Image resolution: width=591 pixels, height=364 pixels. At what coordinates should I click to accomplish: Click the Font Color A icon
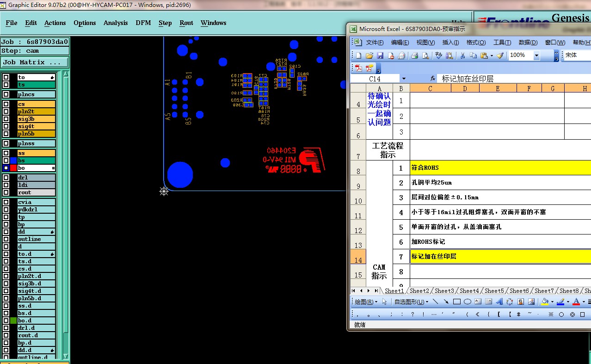pos(576,302)
